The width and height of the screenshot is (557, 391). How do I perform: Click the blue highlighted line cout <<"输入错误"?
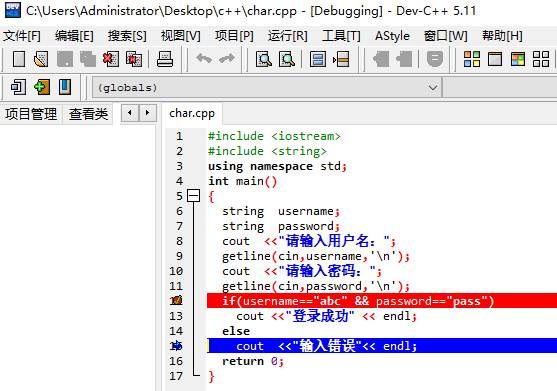click(x=382, y=346)
